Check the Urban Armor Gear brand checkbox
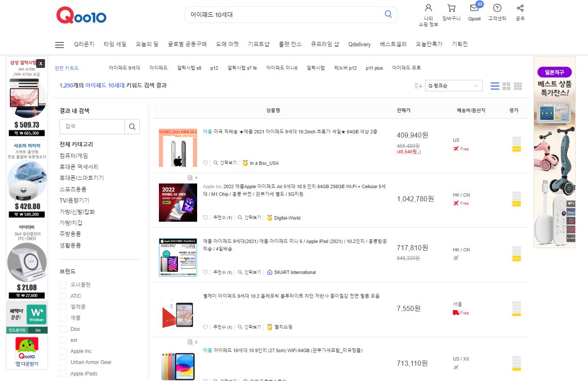588x381 pixels. click(63, 362)
